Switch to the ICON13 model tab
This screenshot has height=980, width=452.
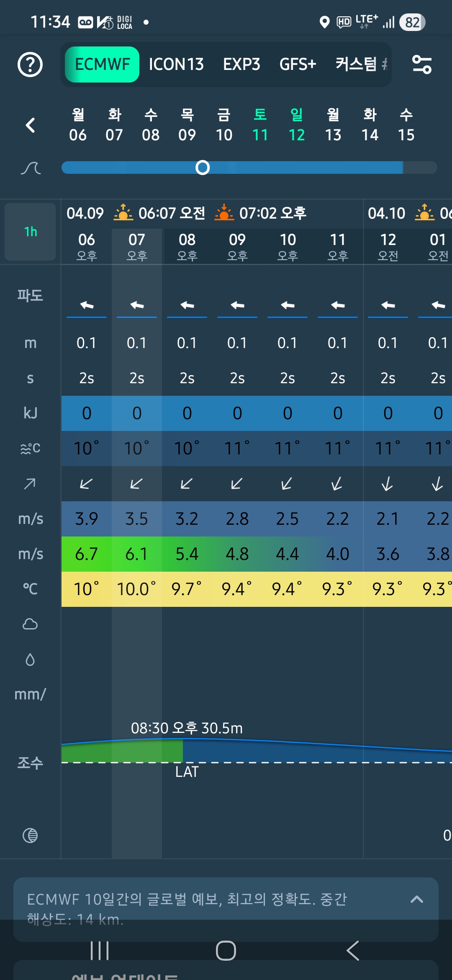pyautogui.click(x=176, y=64)
